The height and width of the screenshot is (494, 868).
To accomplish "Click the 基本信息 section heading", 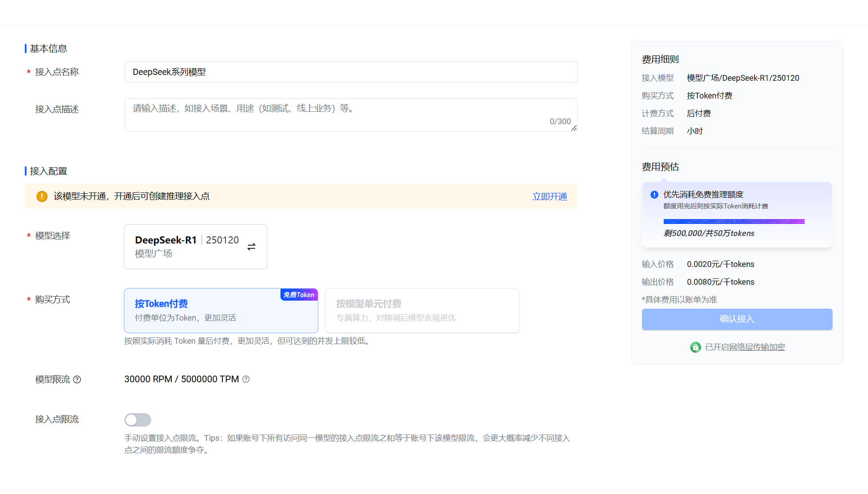I will point(48,49).
